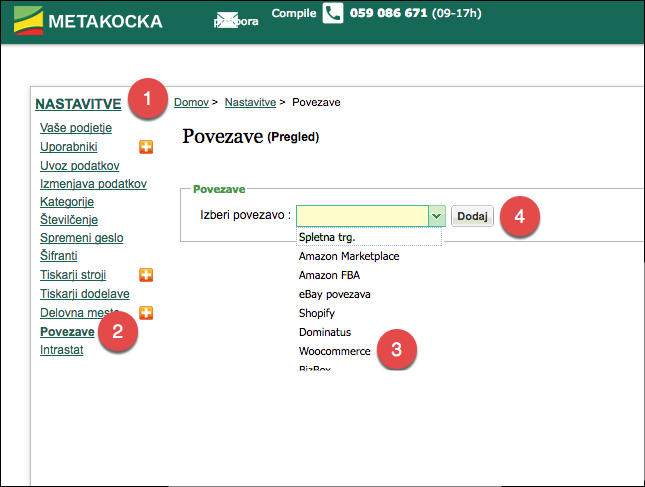This screenshot has width=645, height=487.
Task: Go to Nastavitve breadcrumb
Action: [x=250, y=102]
